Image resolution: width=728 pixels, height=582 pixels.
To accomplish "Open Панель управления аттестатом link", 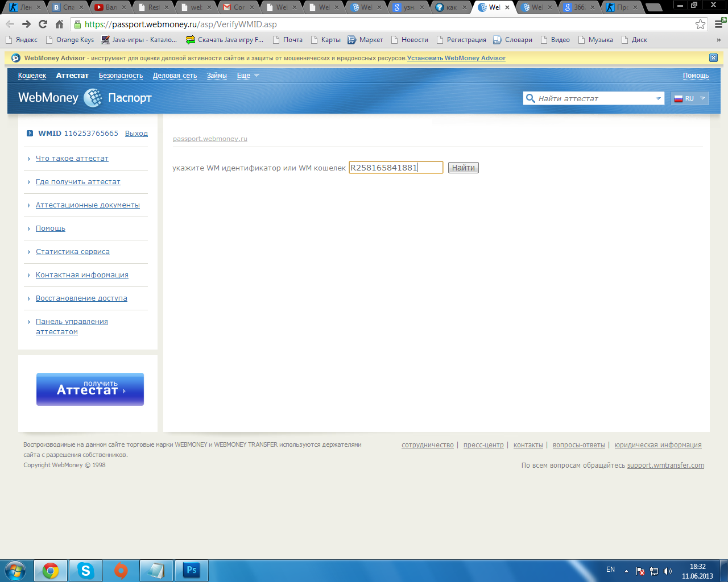I will click(x=72, y=327).
